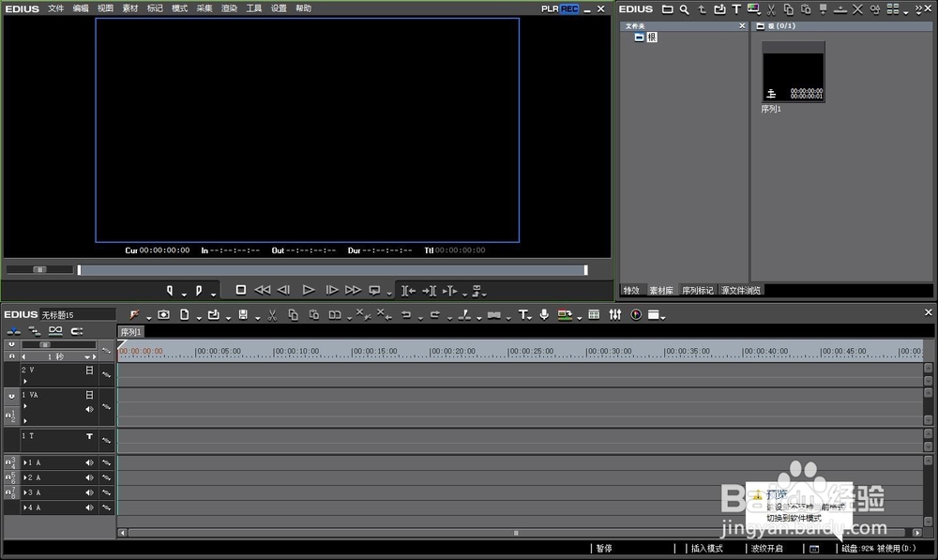Image resolution: width=938 pixels, height=560 pixels.
Task: Toggle mute on audio track 2 A
Action: pos(89,477)
